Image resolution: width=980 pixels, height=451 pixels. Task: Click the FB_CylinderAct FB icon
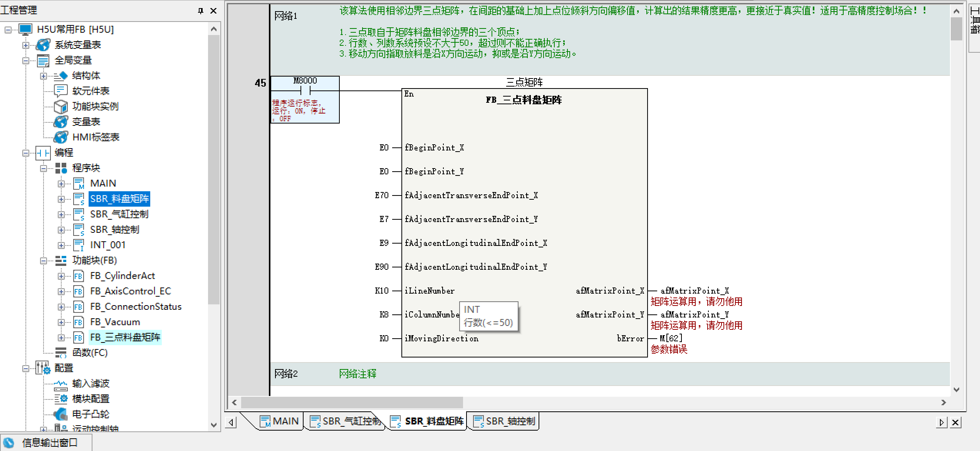pyautogui.click(x=78, y=276)
